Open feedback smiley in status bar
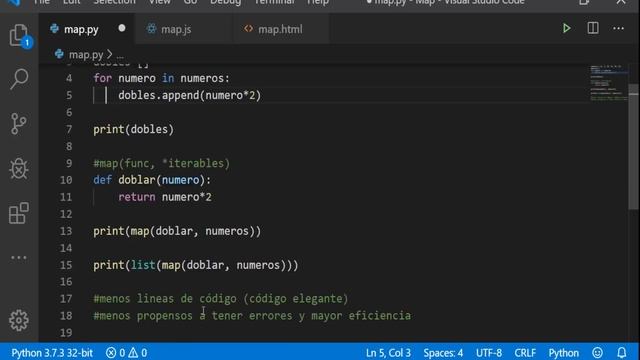The width and height of the screenshot is (640, 360). (x=597, y=353)
